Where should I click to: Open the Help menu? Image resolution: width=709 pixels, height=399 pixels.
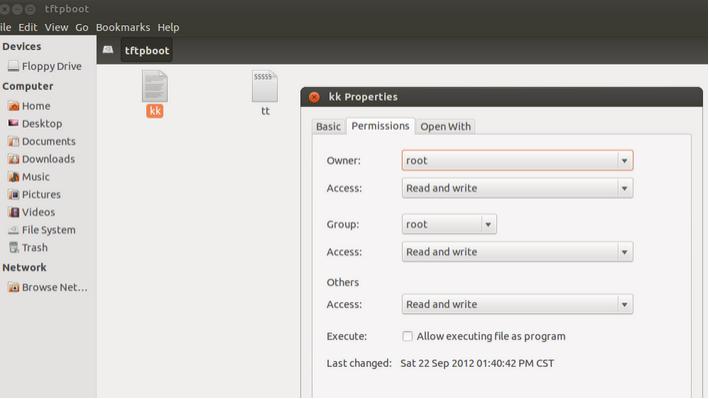click(168, 27)
